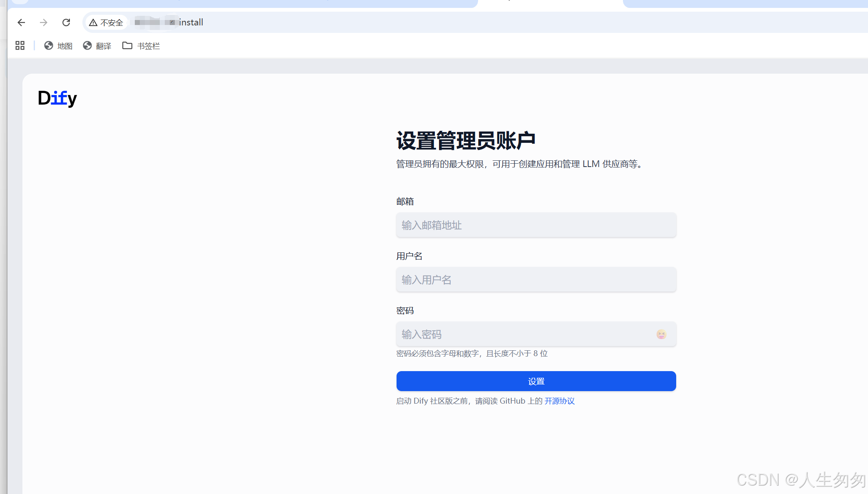
Task: Click the browser back arrow
Action: tap(21, 22)
